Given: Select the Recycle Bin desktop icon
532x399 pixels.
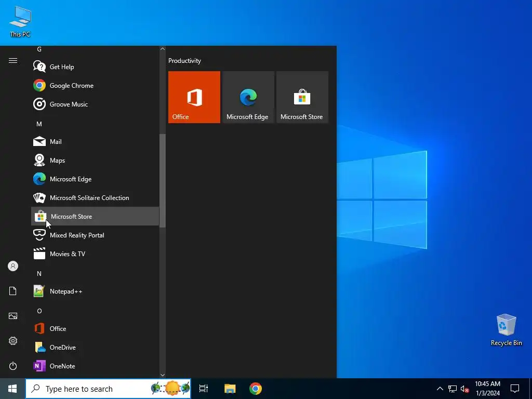Looking at the screenshot, I should click(x=506, y=330).
